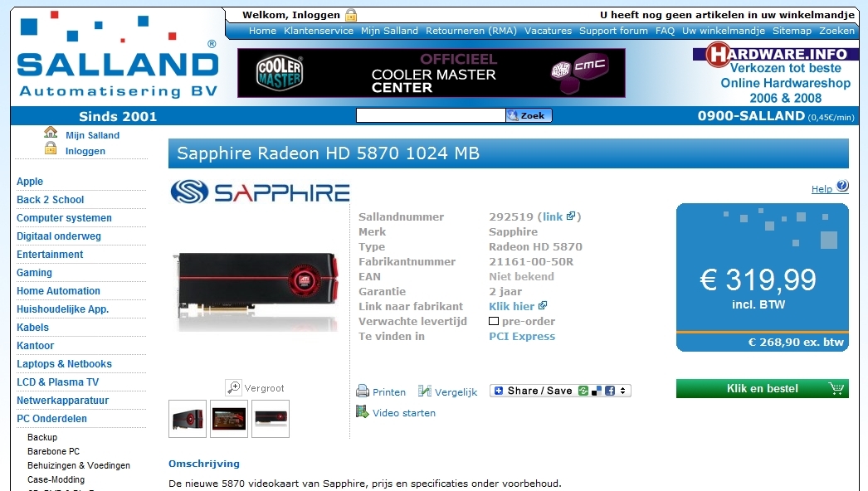Image resolution: width=868 pixels, height=491 pixels.
Task: Click external link icon after Klik hier
Action: click(543, 305)
